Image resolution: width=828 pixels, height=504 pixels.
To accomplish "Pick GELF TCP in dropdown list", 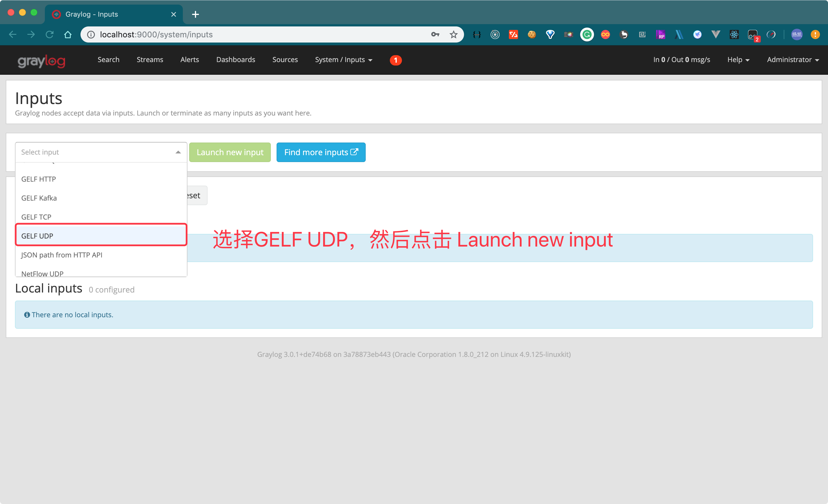I will tap(101, 217).
